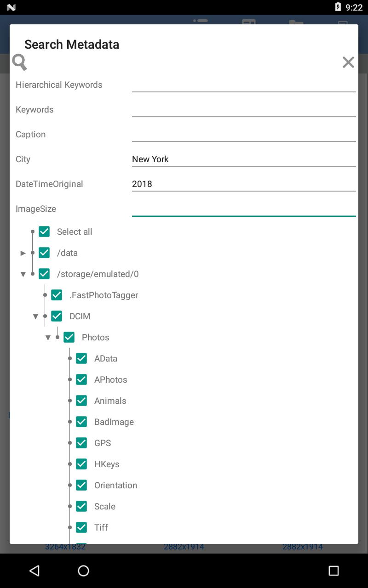Click the City field containing New York
The height and width of the screenshot is (588, 368).
click(x=244, y=159)
